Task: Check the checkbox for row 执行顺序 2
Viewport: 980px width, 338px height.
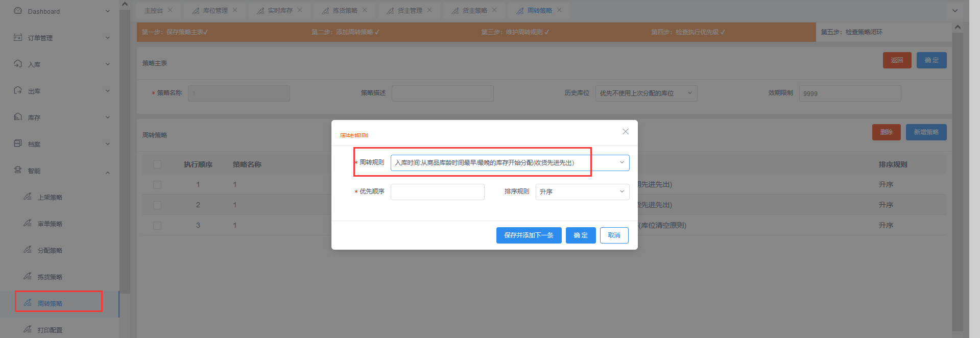Action: tap(157, 205)
